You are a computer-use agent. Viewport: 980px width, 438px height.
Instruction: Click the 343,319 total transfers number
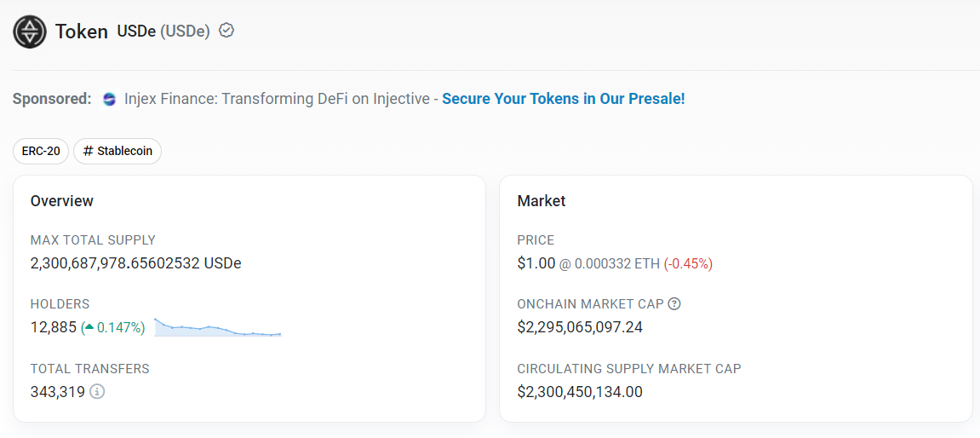click(58, 392)
